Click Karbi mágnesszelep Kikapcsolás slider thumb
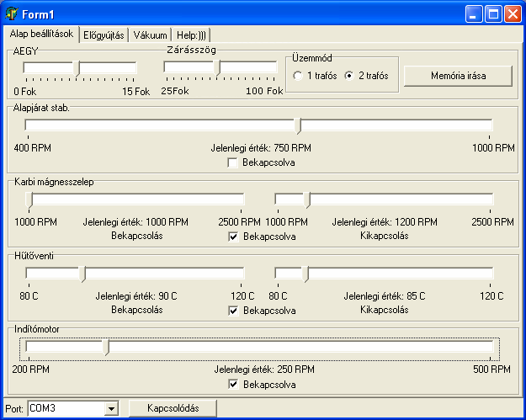The height and width of the screenshot is (420, 526). pos(307,200)
